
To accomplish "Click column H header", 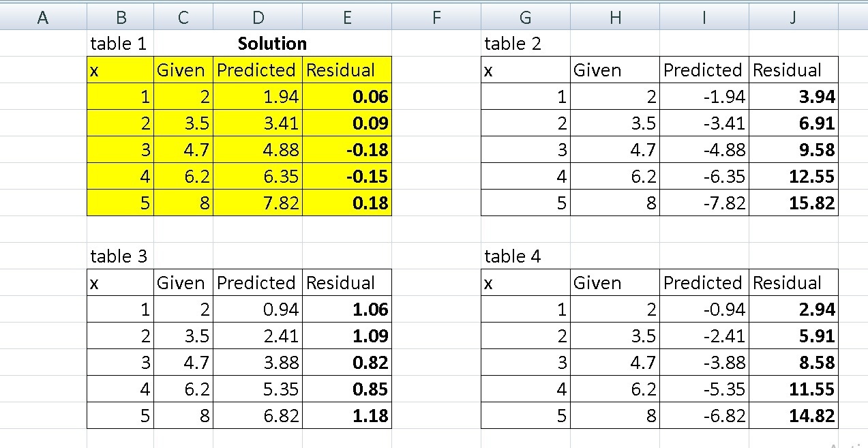I will pos(614,18).
